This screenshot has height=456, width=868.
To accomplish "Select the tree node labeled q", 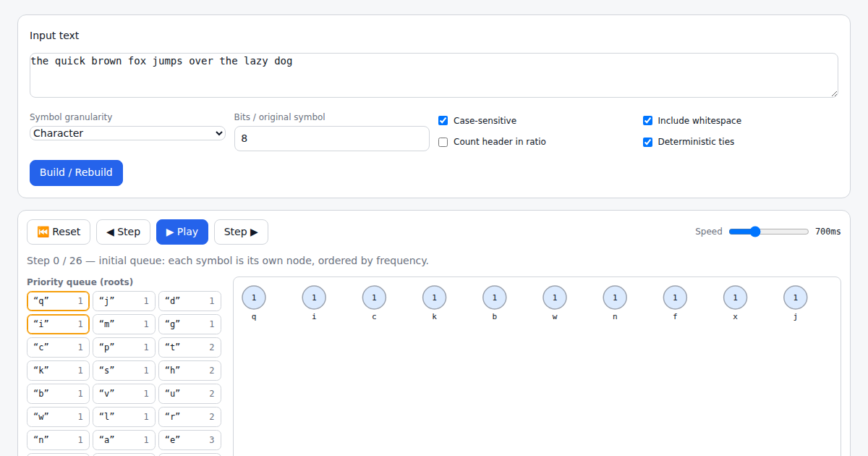I will [x=254, y=297].
